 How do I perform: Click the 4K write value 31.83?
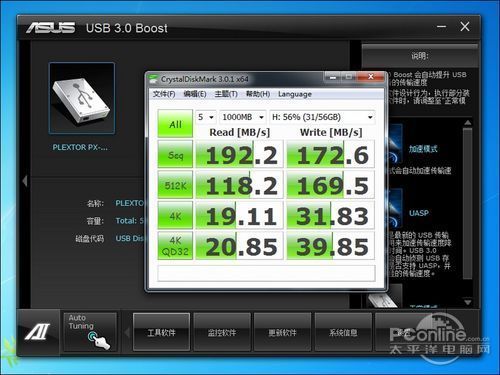click(x=331, y=215)
